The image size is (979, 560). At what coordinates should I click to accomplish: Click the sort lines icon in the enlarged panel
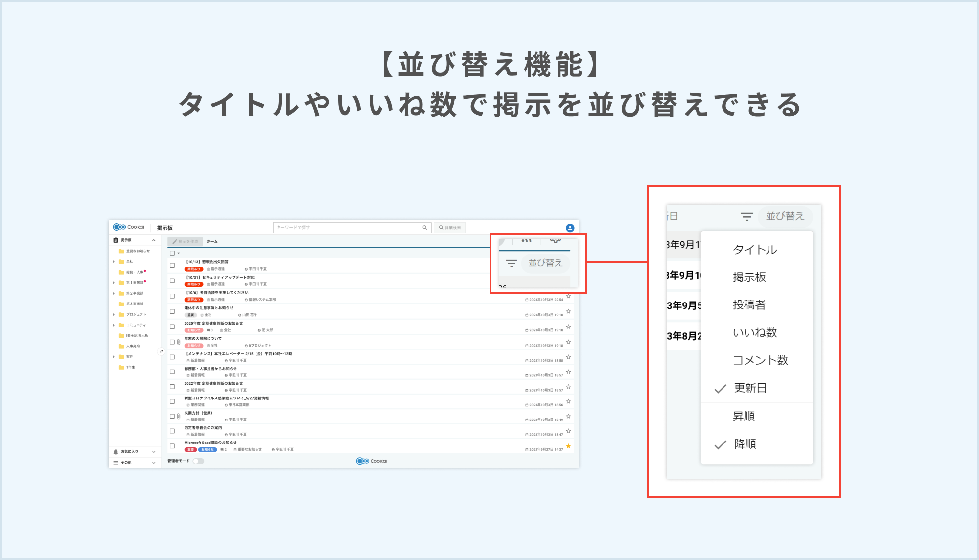point(746,217)
